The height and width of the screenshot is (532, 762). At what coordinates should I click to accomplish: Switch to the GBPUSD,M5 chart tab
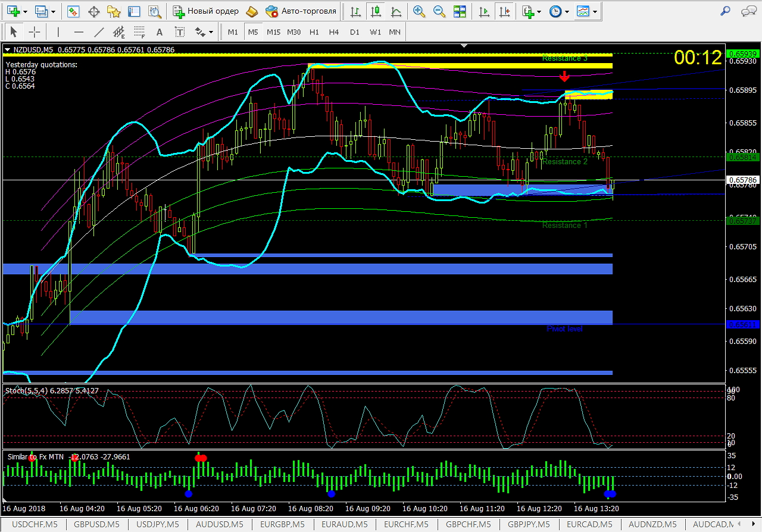click(x=95, y=524)
